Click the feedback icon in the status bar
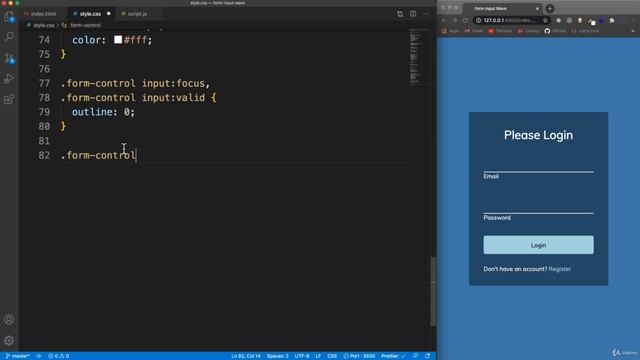The image size is (640, 360). click(416, 356)
